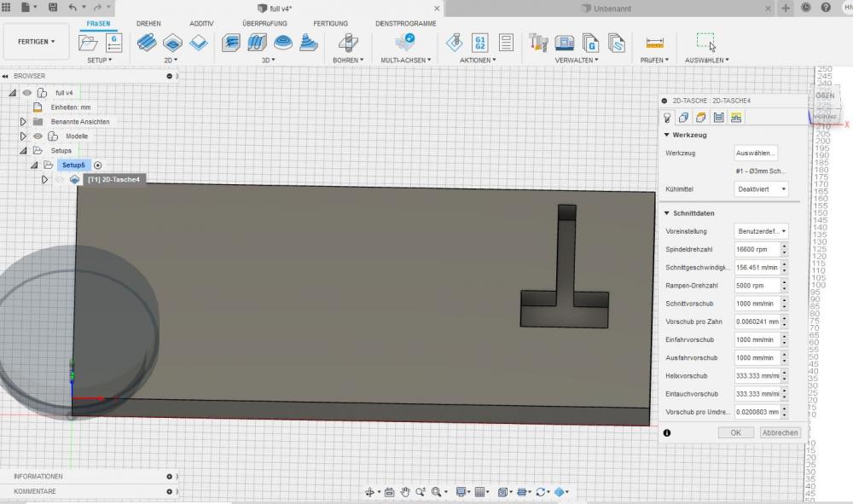The image size is (853, 504).
Task: Expand the Benannte Ansichten node
Action: [23, 122]
